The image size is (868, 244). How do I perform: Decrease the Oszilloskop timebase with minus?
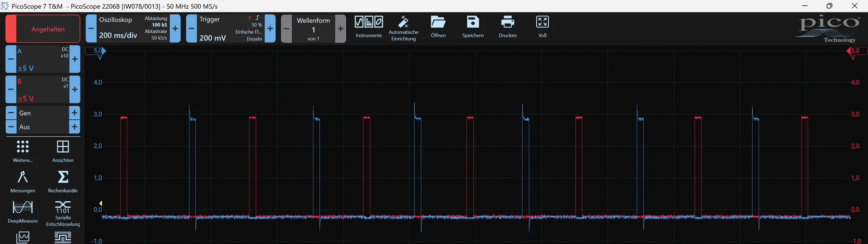91,28
